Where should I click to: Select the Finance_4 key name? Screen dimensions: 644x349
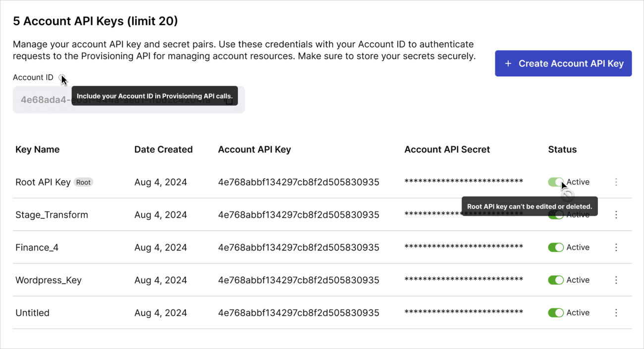click(37, 248)
